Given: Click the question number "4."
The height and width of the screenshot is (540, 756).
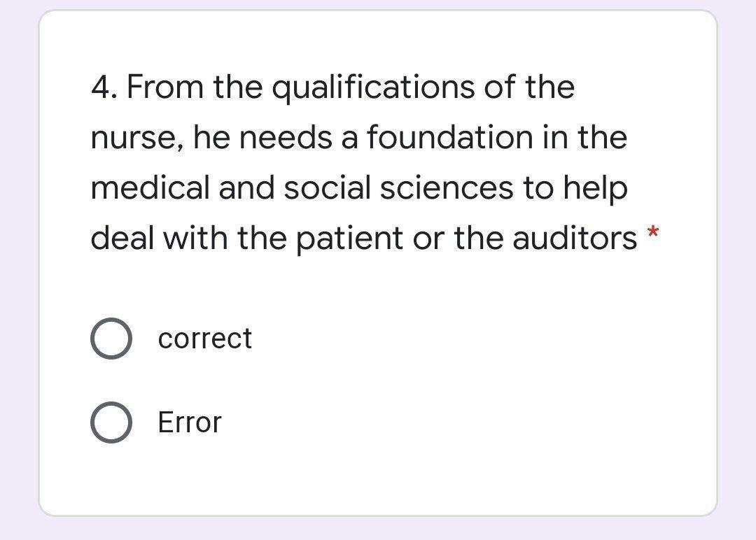Looking at the screenshot, I should pos(104,88).
